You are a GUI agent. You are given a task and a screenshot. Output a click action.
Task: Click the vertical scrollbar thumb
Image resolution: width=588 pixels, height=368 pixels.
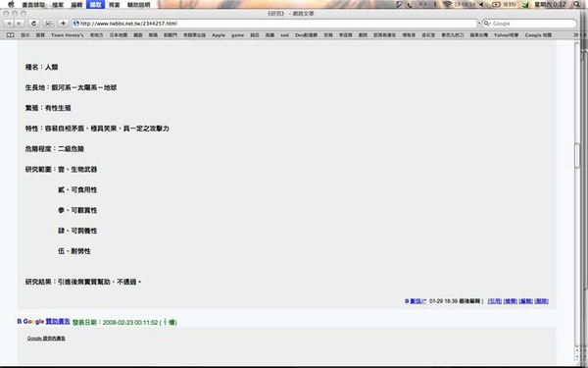[577, 156]
